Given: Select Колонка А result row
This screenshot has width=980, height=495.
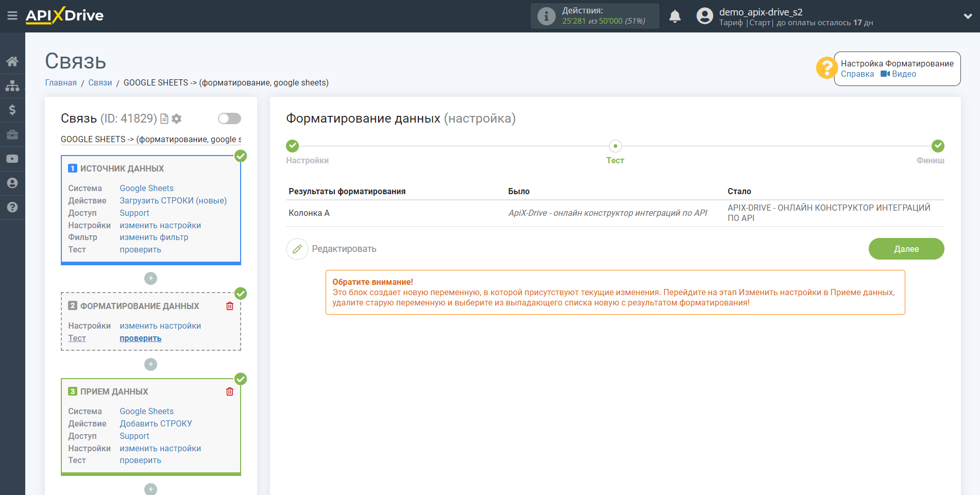Looking at the screenshot, I should pyautogui.click(x=615, y=213).
